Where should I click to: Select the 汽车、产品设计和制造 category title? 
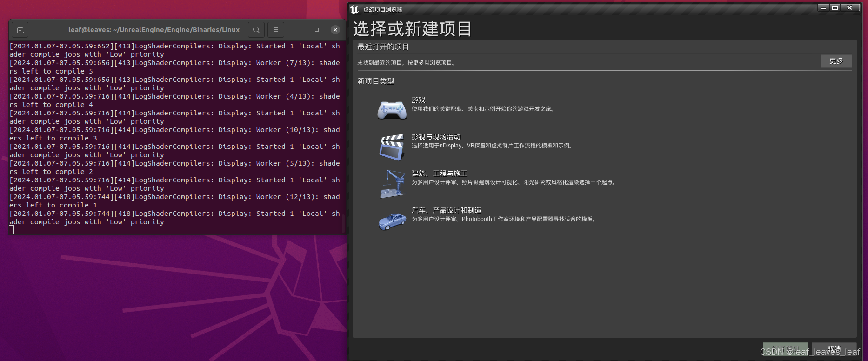click(x=447, y=210)
